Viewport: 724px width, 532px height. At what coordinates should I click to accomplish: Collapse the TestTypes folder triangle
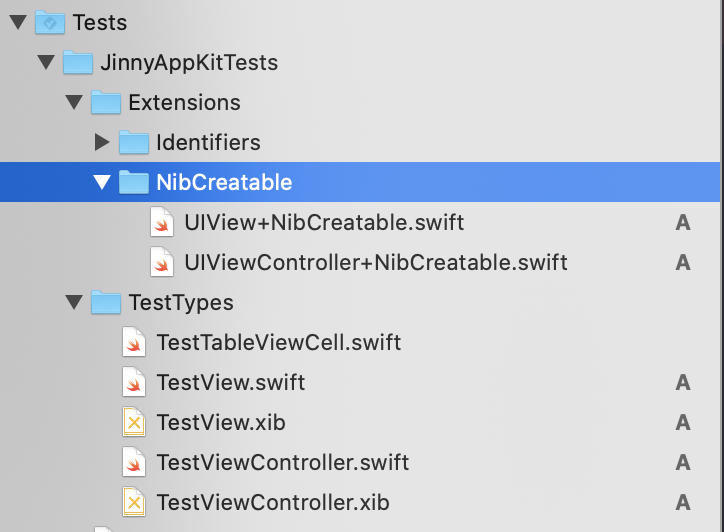(x=74, y=302)
